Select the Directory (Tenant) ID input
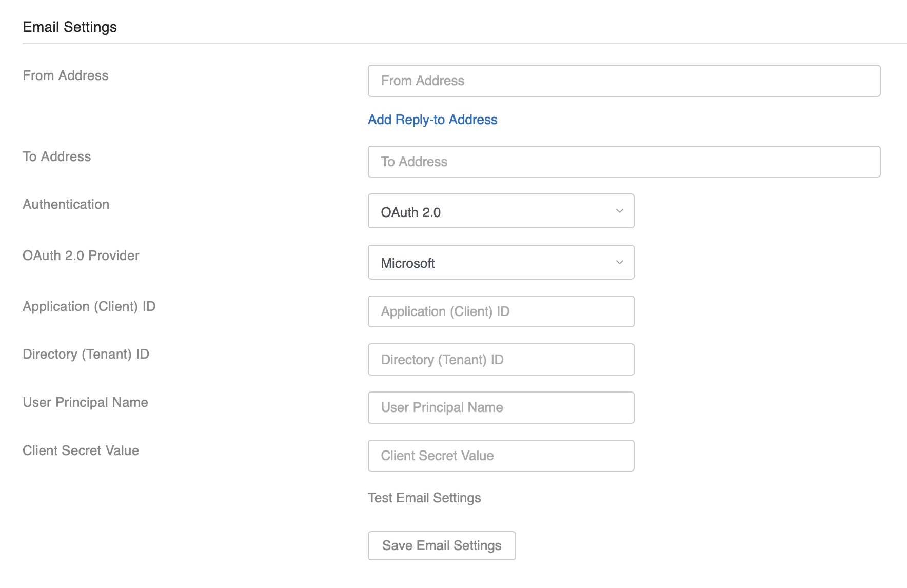Viewport: 907px width, 588px height. coord(501,359)
